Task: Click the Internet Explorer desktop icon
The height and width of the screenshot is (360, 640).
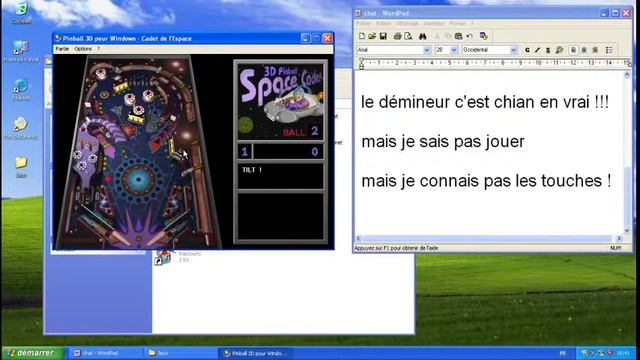Action: [x=20, y=90]
